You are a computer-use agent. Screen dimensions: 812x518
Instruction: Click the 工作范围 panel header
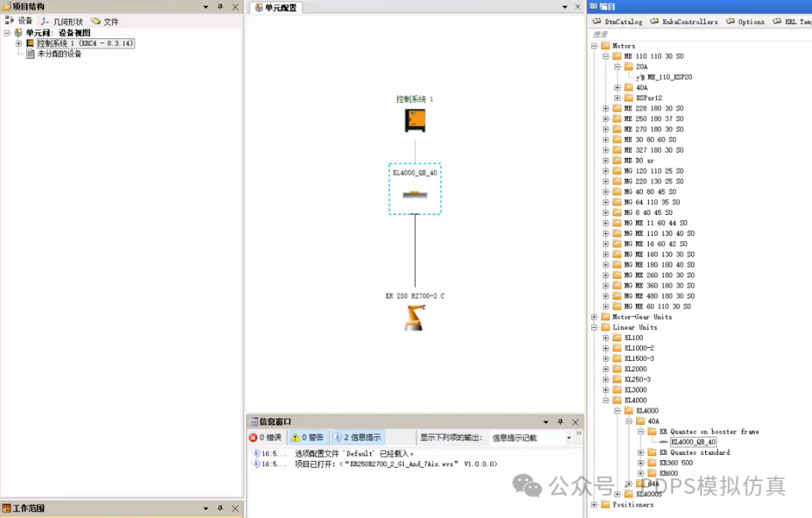pos(122,509)
